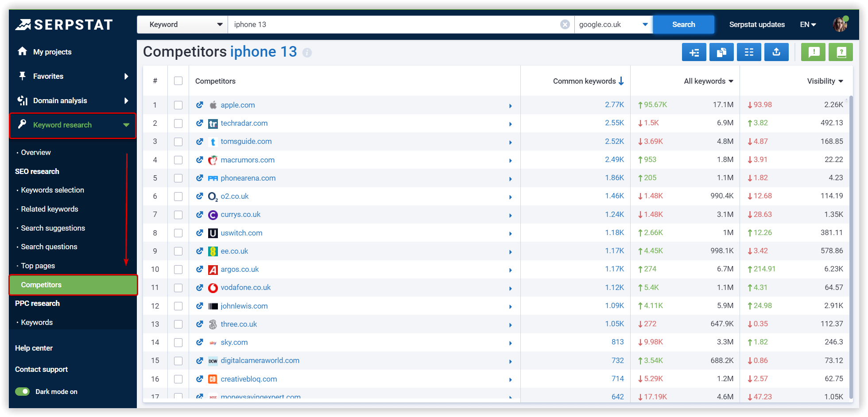868x417 pixels.
Task: Click the info icon beside Competitors title
Action: [x=307, y=53]
